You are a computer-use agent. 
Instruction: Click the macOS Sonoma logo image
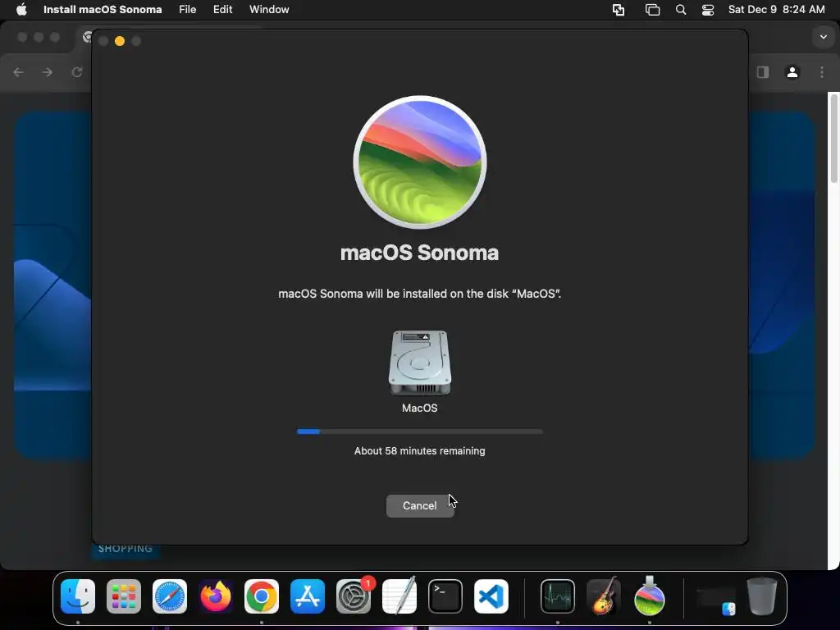point(420,162)
